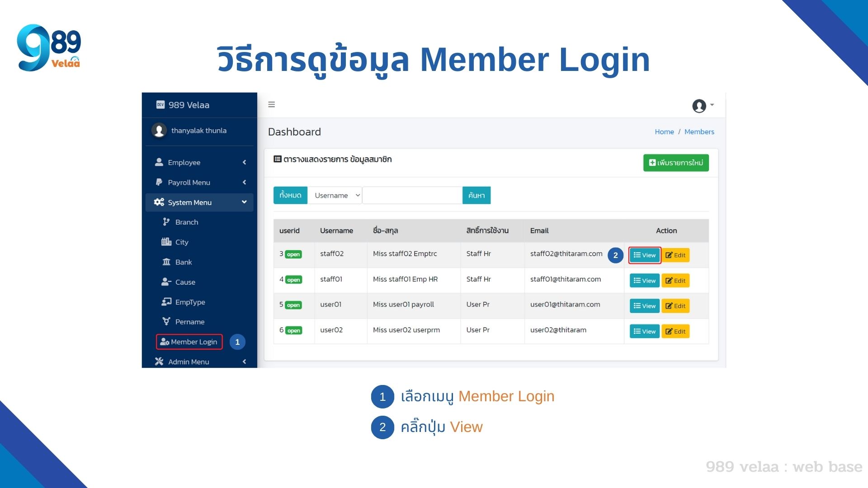Select Username from search dropdown
This screenshot has height=488, width=868.
335,195
